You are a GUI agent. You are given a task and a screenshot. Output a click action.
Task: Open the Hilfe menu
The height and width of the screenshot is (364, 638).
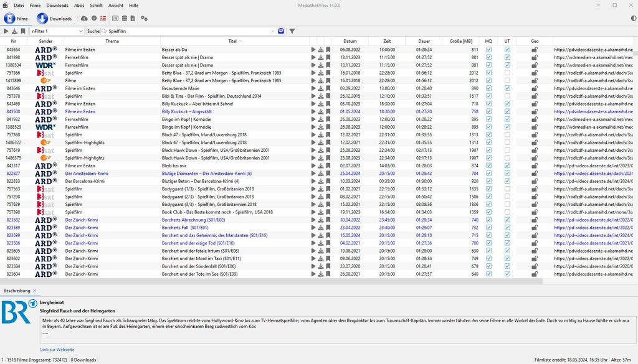(x=133, y=5)
